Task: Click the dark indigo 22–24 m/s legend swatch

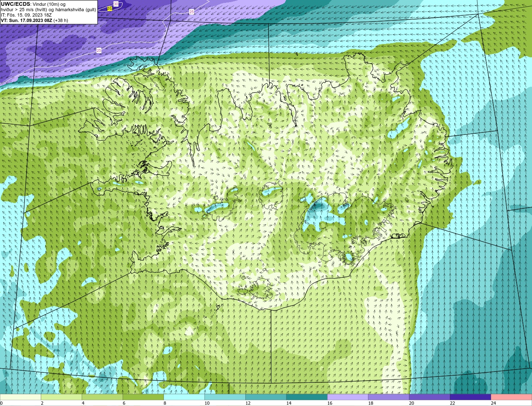Action: [x=470, y=397]
